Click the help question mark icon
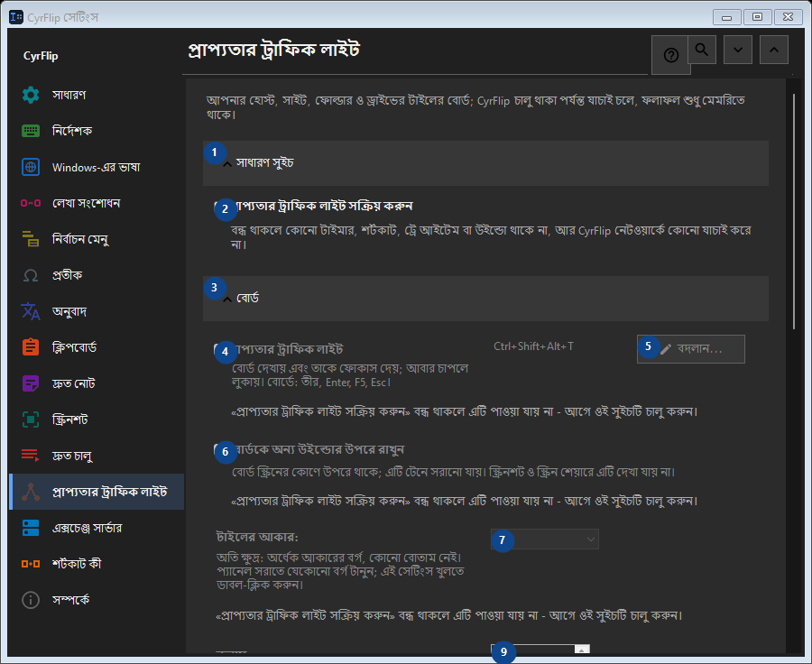Viewport: 812px width, 664px height. click(670, 55)
